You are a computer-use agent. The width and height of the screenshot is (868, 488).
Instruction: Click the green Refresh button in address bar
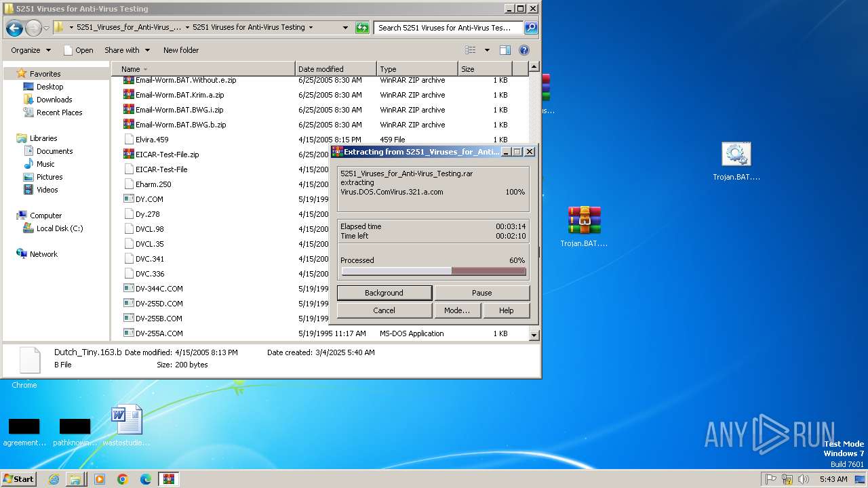pyautogui.click(x=362, y=28)
